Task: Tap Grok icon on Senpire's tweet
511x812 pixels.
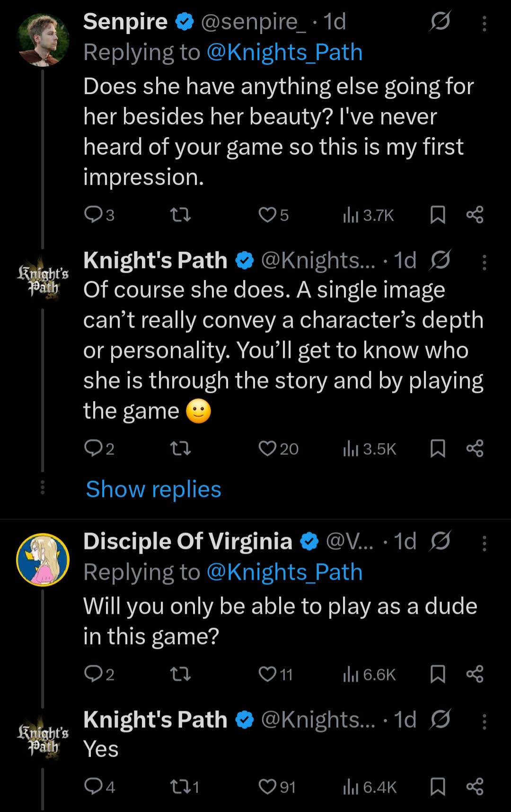Action: (441, 21)
